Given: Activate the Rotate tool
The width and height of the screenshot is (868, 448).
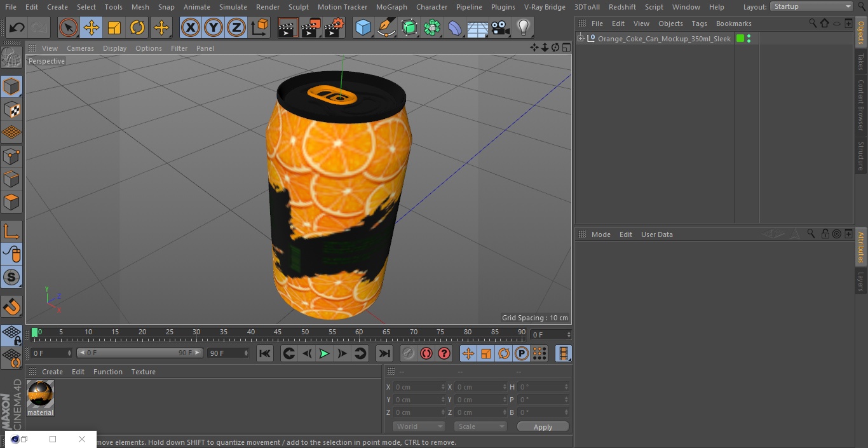Looking at the screenshot, I should tap(137, 27).
